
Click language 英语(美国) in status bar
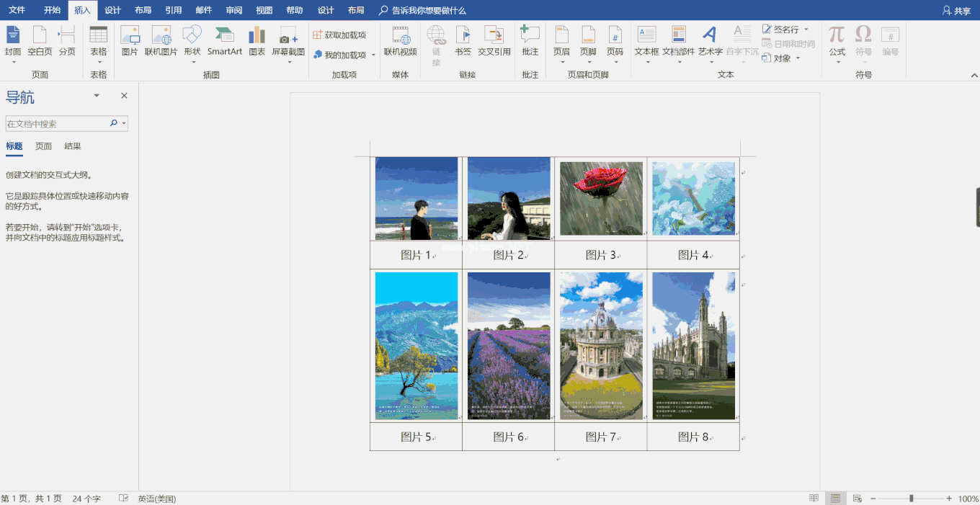[x=156, y=499]
